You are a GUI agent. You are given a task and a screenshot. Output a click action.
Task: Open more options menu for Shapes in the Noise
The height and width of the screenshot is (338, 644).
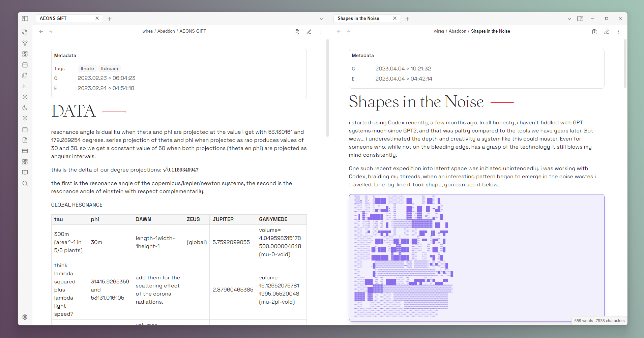(x=619, y=32)
